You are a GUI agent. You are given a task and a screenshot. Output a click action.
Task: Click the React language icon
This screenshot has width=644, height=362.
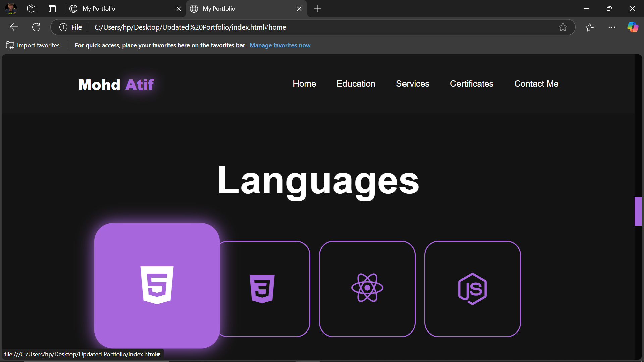point(367,288)
